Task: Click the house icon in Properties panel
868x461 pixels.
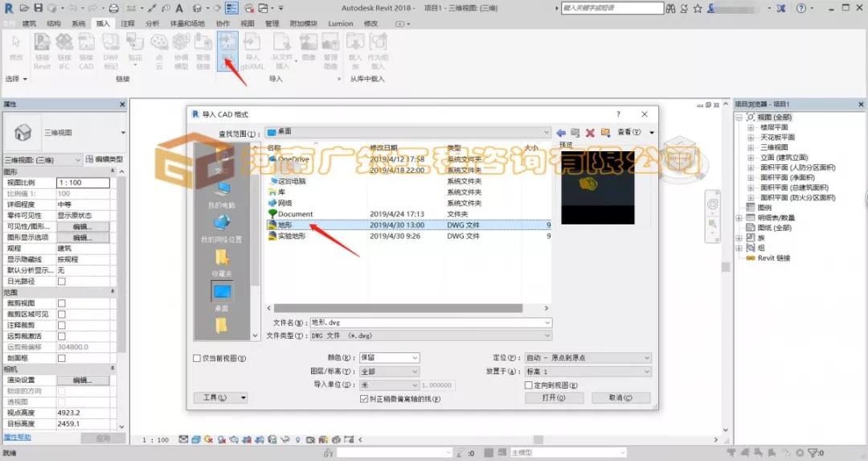Action: tap(23, 133)
